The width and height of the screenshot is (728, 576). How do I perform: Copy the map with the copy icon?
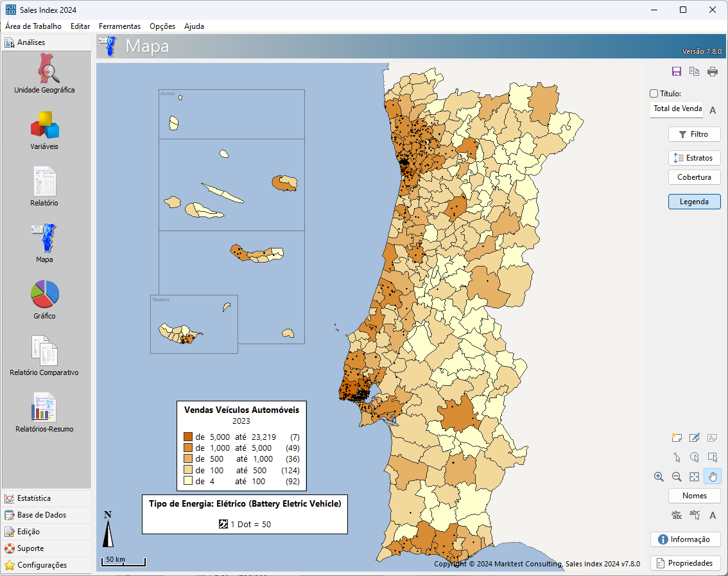(694, 72)
